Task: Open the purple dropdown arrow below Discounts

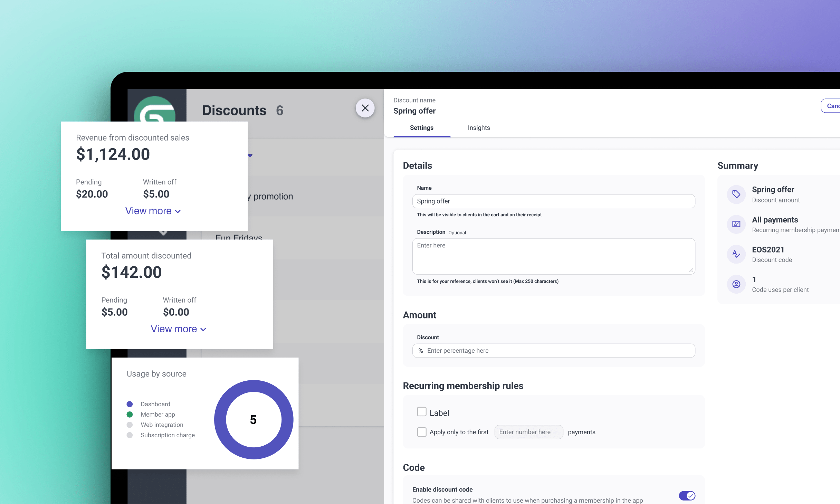Action: pos(250,156)
